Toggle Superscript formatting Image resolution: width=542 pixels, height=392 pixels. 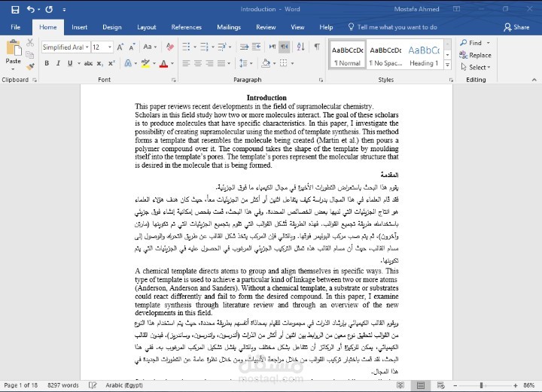[x=111, y=63]
